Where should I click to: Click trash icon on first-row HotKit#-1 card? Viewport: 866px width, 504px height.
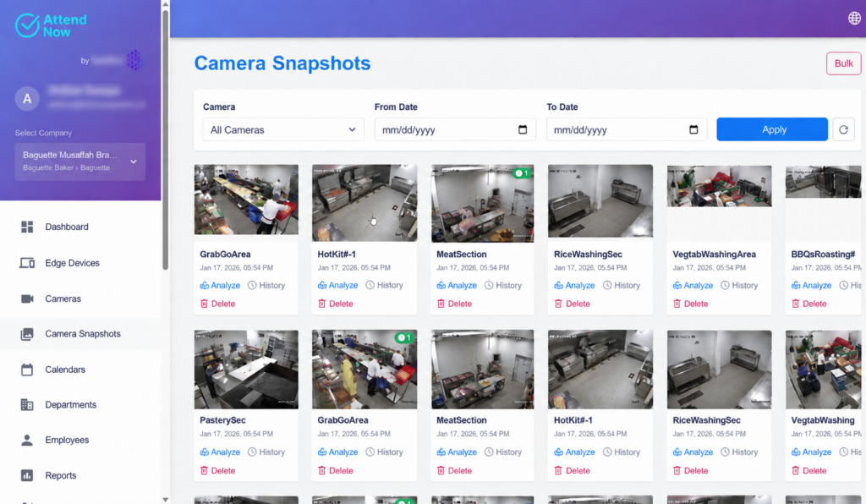(322, 304)
